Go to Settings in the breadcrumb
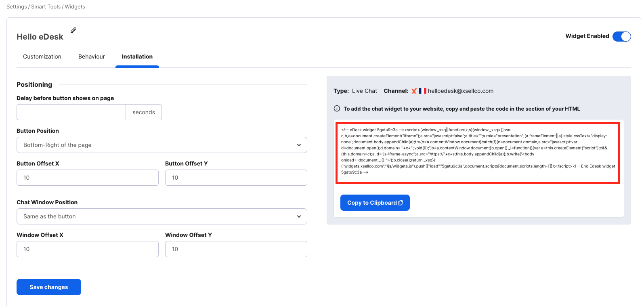Screen dimensions: 644x306 [x=17, y=7]
